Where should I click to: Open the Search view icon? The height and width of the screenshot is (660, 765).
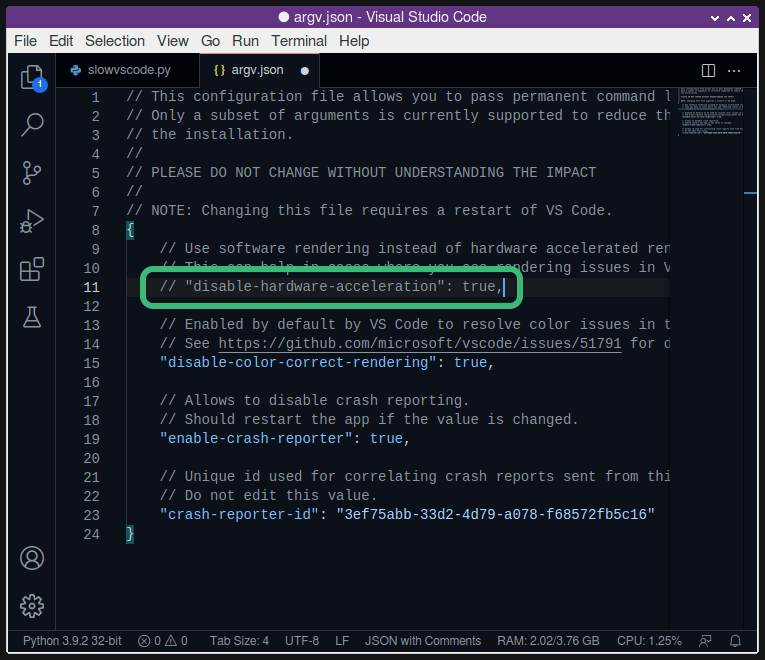[x=32, y=125]
